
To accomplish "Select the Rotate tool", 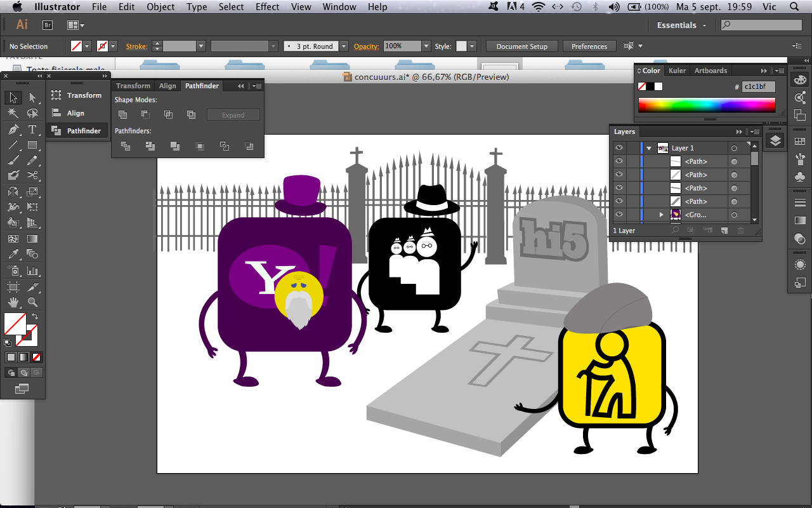I will pos(13,191).
